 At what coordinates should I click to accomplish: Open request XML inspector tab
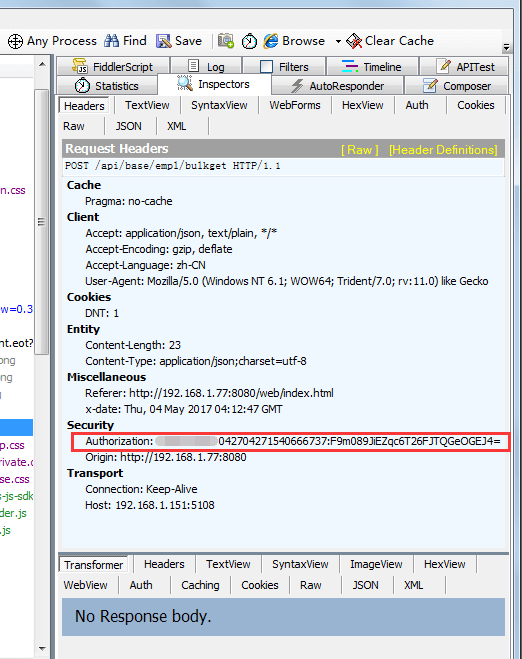pyautogui.click(x=177, y=126)
